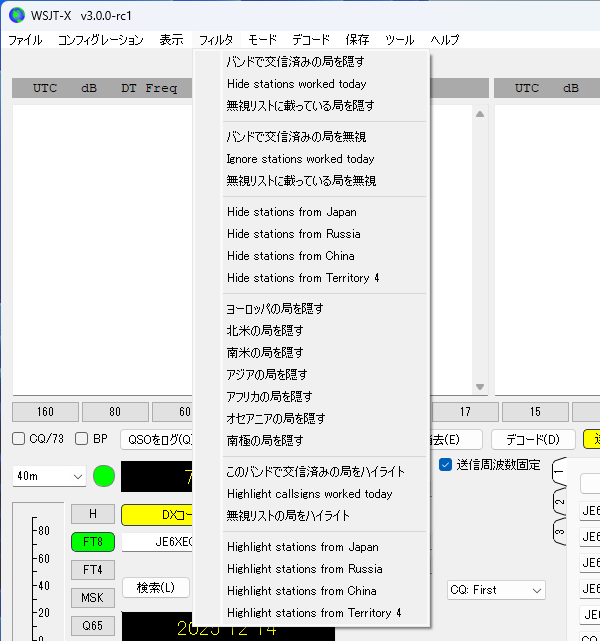Select バンドで交信済みの局を無視
Viewport: 600px width, 641px height.
[312, 137]
